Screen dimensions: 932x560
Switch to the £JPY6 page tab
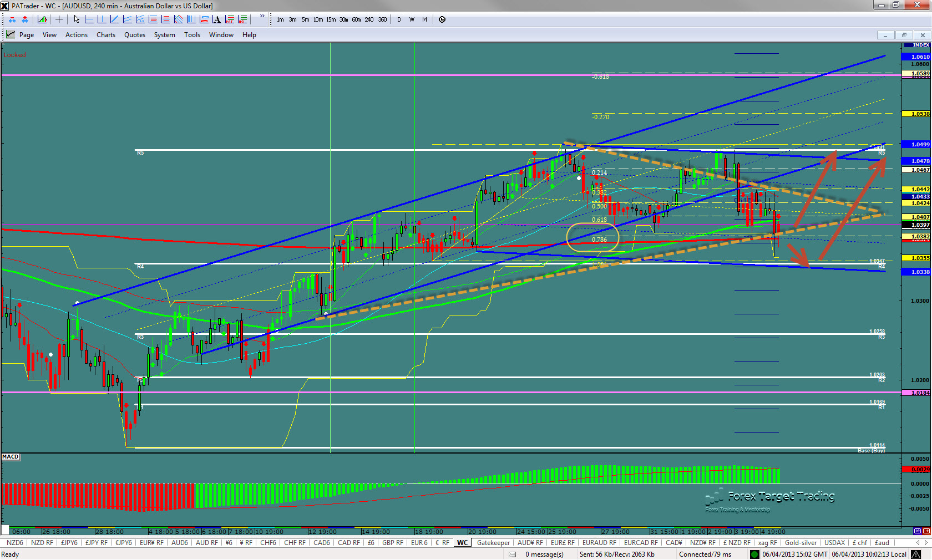tap(69, 543)
